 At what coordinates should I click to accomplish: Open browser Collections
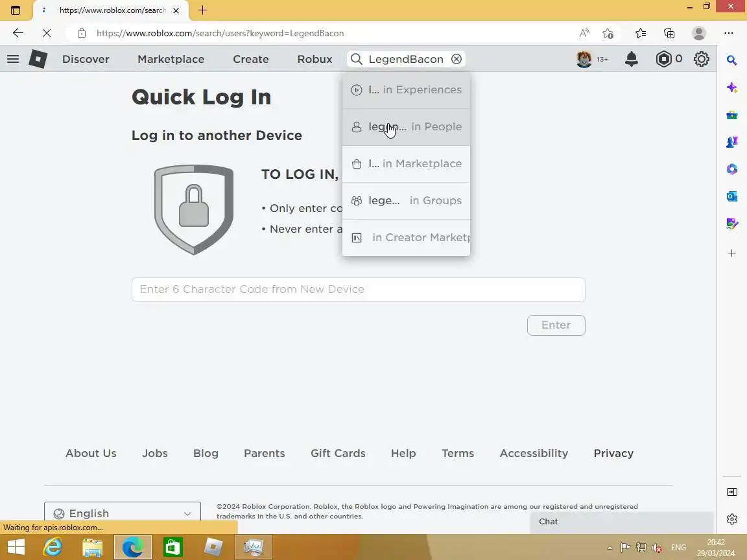pos(669,33)
